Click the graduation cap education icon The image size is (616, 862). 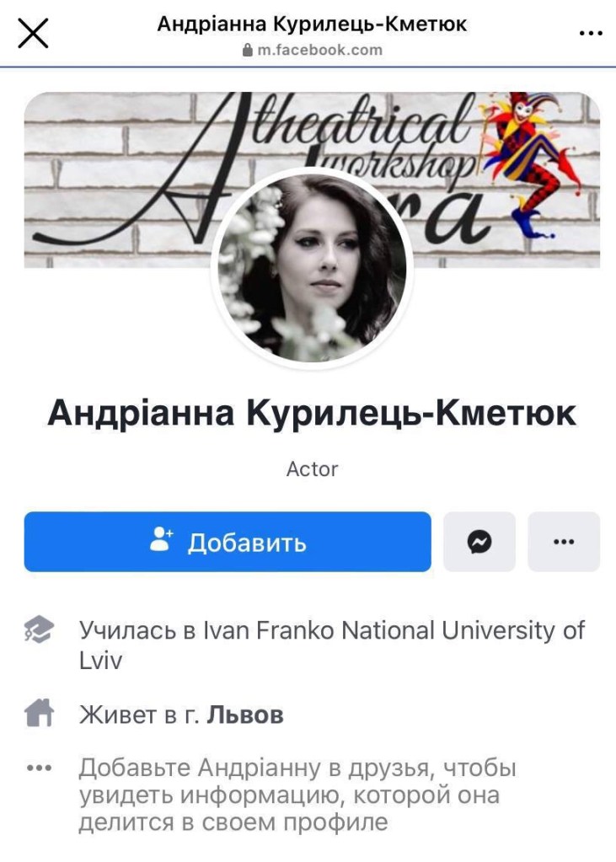39,629
